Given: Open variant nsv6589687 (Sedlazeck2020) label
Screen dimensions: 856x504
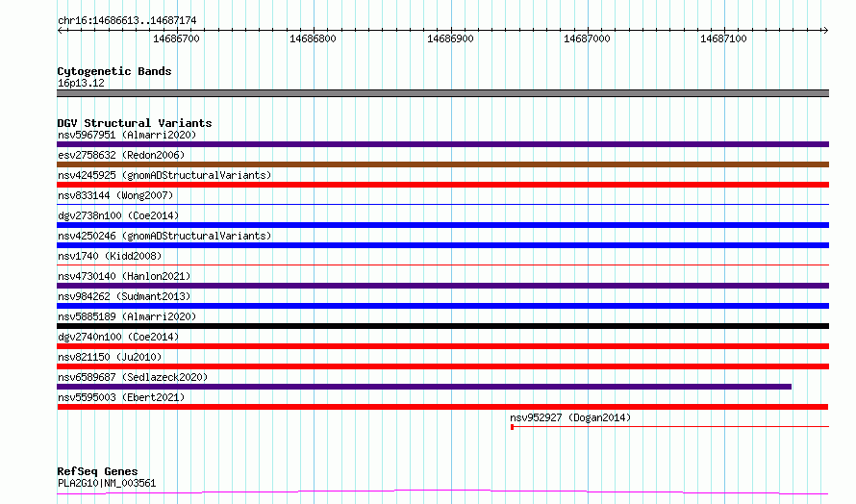Looking at the screenshot, I should tap(133, 377).
